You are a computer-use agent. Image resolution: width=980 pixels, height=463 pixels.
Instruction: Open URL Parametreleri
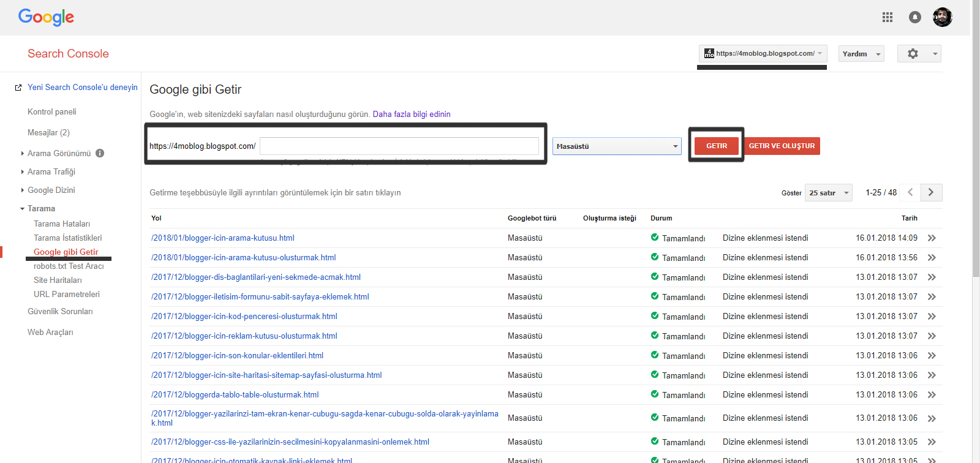(67, 294)
